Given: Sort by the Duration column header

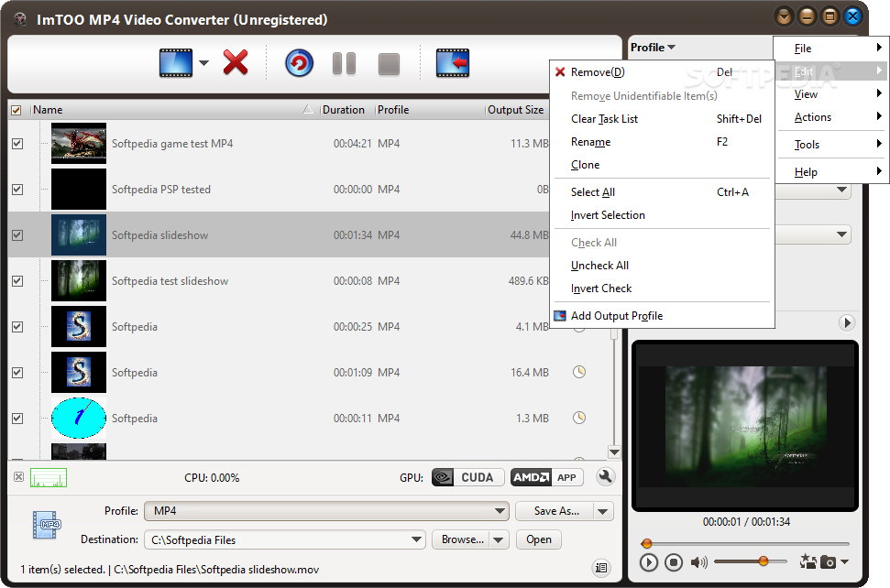Looking at the screenshot, I should point(346,109).
